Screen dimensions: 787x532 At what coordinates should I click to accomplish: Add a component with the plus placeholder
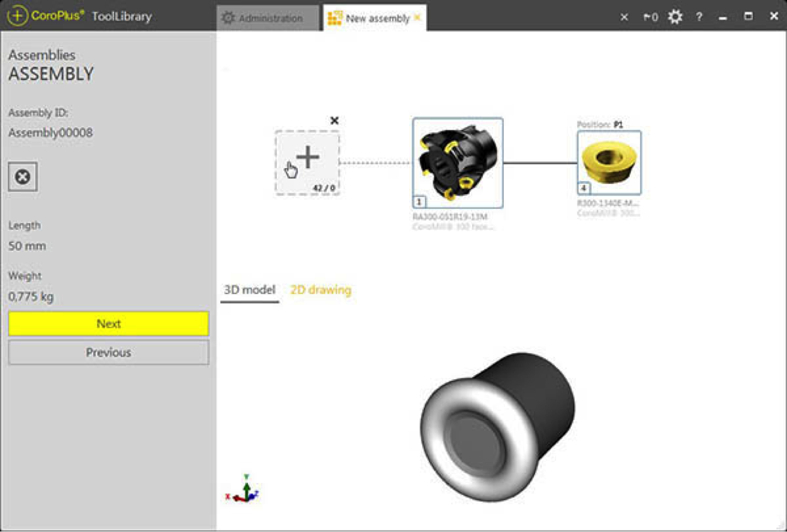pyautogui.click(x=307, y=162)
